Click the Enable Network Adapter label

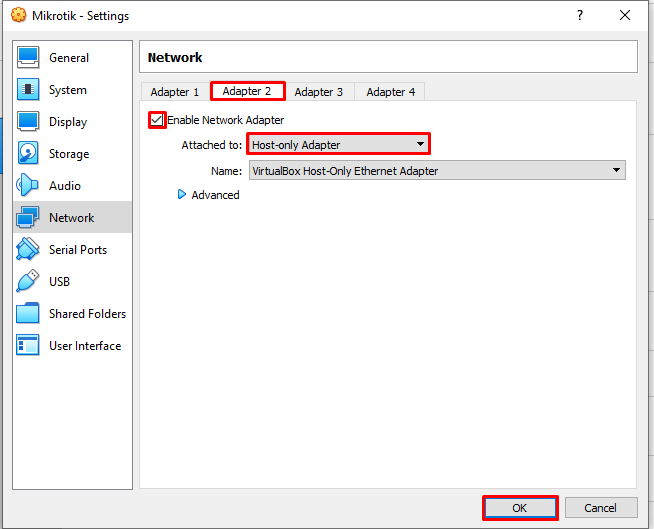coord(226,120)
